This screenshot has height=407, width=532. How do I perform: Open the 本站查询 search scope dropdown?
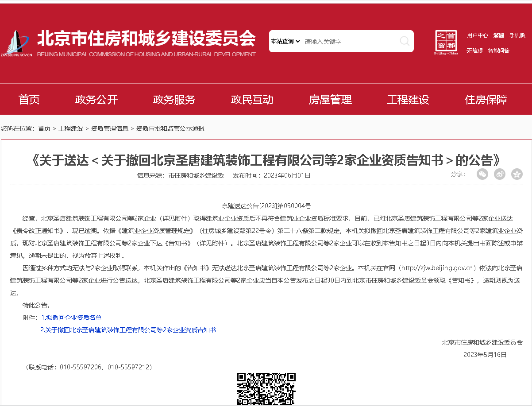tap(285, 41)
